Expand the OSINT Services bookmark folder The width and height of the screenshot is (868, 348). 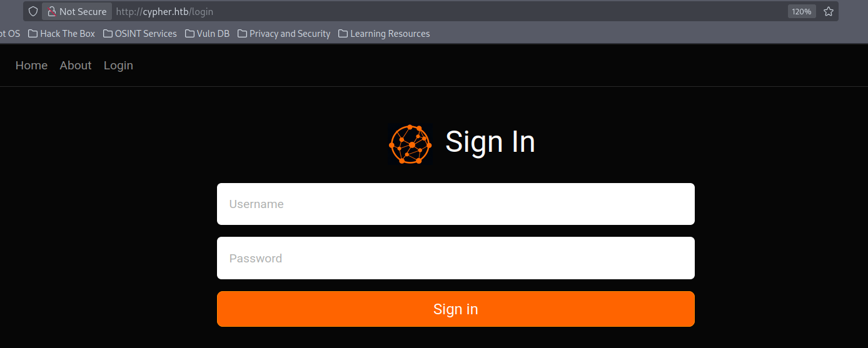point(140,34)
